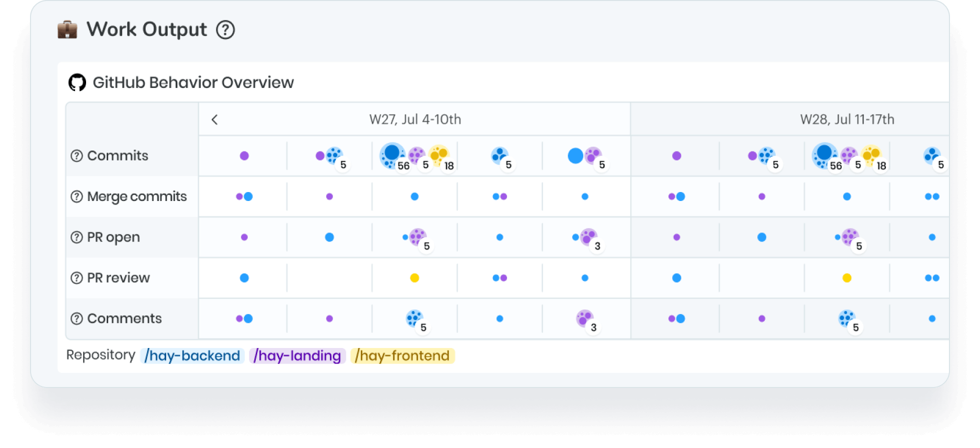The width and height of the screenshot is (980, 448).
Task: Click the yellow W27 commits bubble labeled 18
Action: click(439, 155)
